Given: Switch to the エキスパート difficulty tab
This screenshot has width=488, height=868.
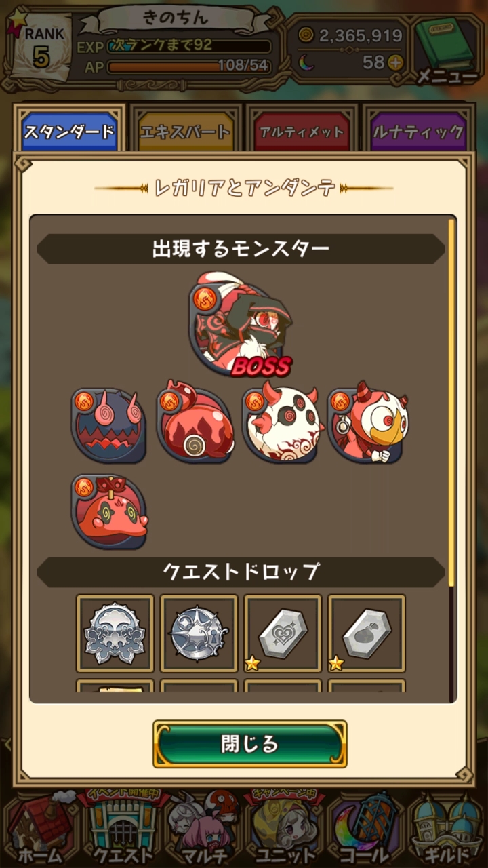Looking at the screenshot, I should [x=185, y=132].
